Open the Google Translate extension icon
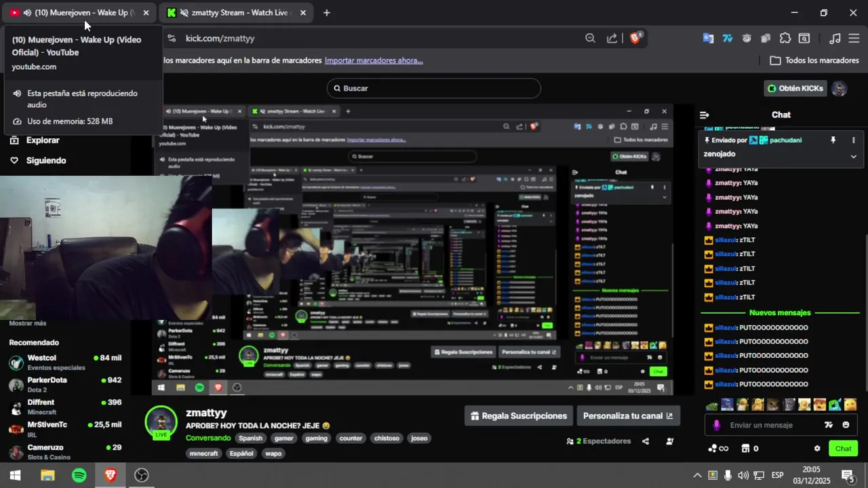 (x=708, y=39)
